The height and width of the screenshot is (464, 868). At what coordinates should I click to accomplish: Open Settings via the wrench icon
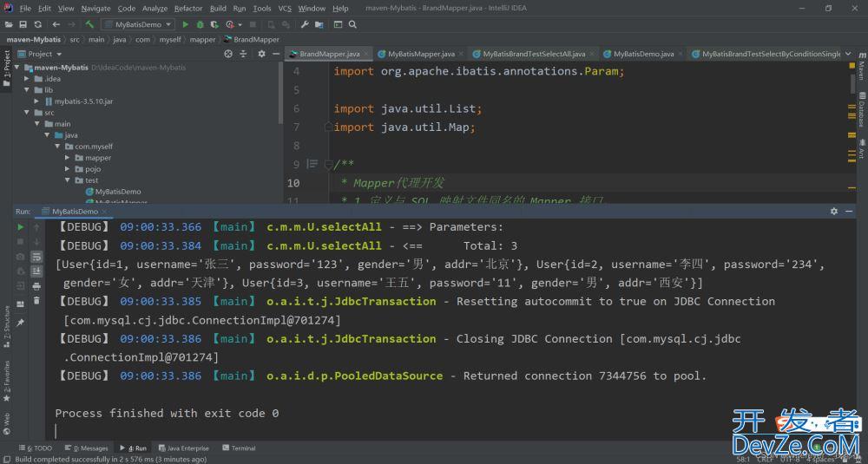(305, 24)
